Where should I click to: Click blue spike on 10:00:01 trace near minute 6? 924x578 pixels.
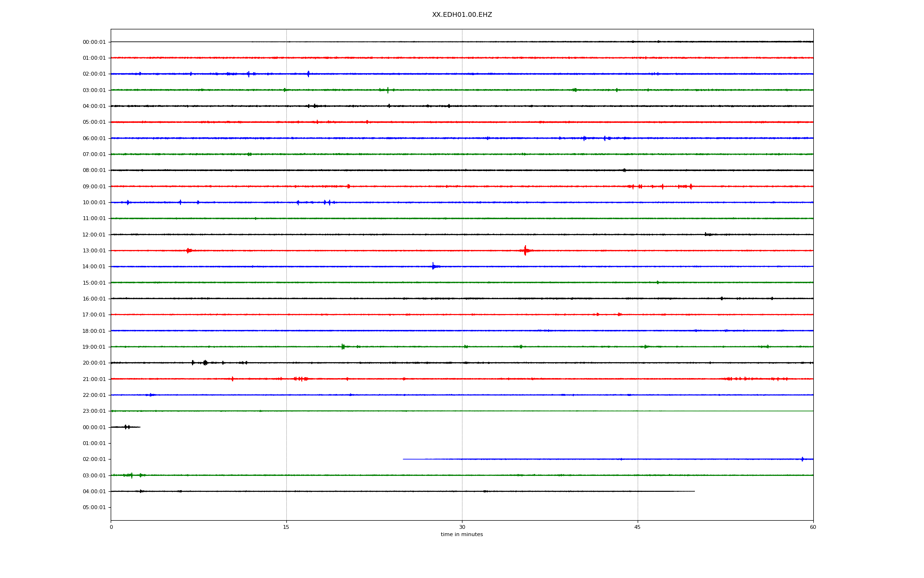click(x=180, y=202)
